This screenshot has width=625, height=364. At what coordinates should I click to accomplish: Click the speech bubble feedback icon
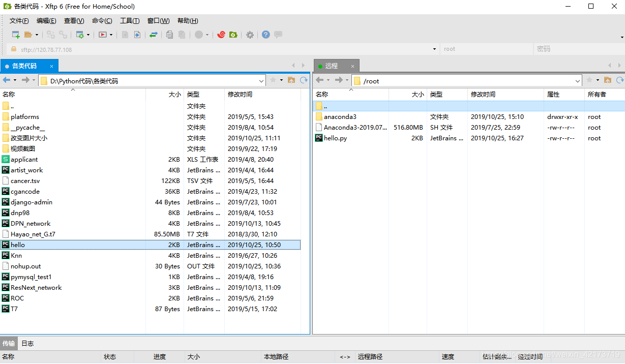pyautogui.click(x=278, y=35)
